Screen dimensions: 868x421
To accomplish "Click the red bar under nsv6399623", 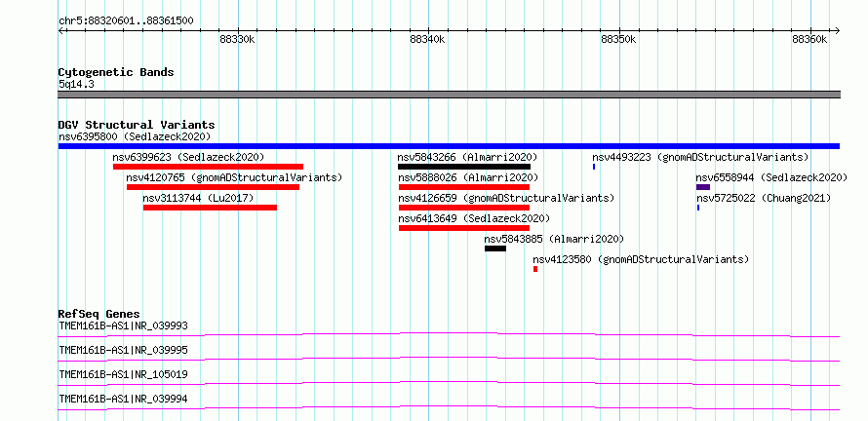I will (208, 167).
